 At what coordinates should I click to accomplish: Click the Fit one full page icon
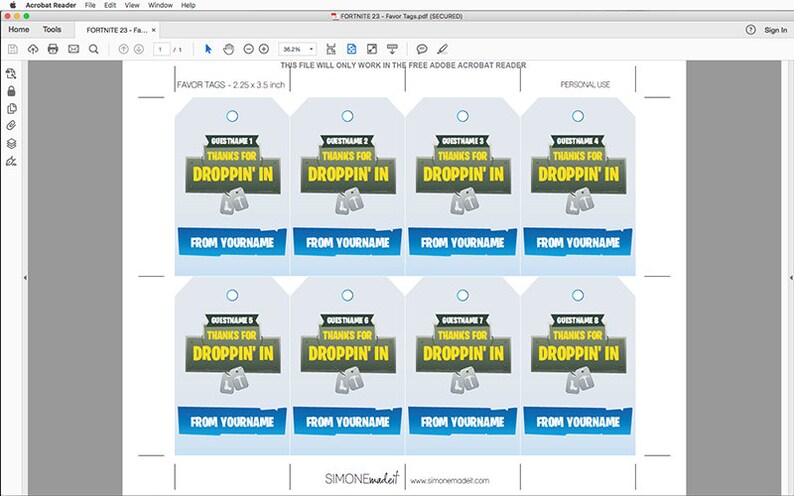[x=351, y=49]
